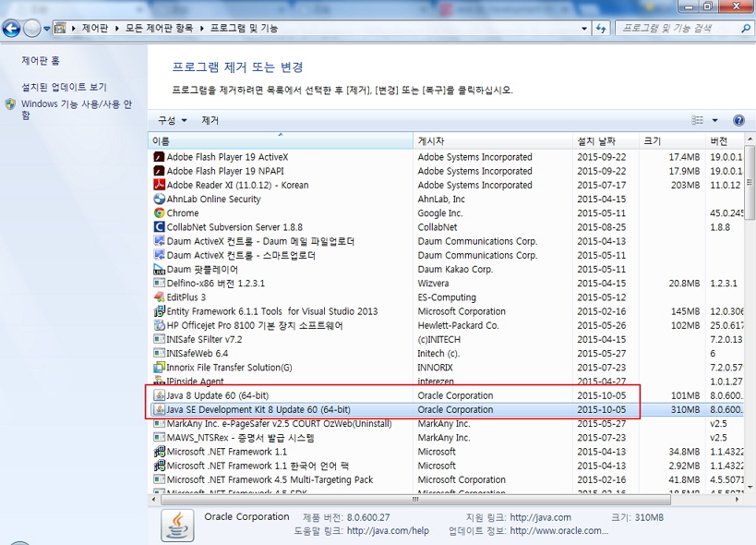Open http://java.com support link
The width and height of the screenshot is (756, 545).
coord(541,517)
